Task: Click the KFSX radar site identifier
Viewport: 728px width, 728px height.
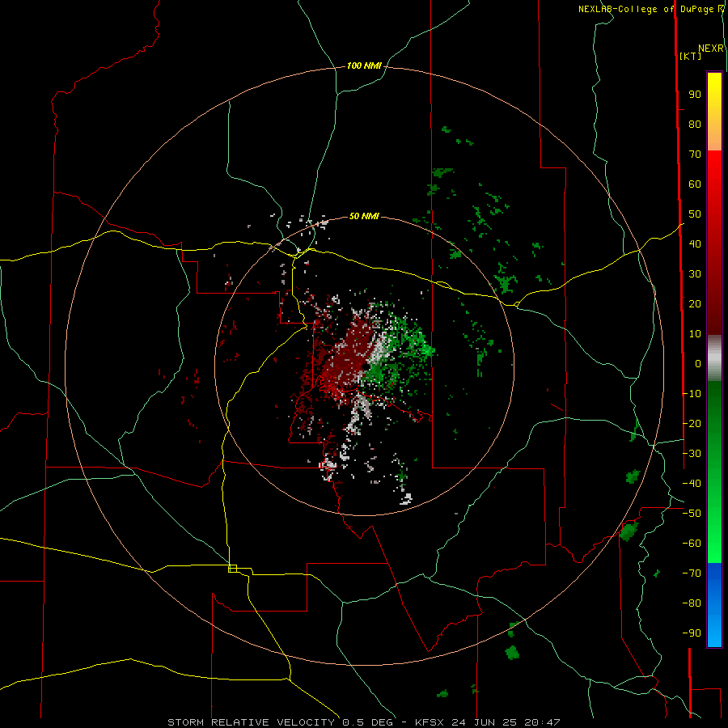Action: (x=430, y=722)
